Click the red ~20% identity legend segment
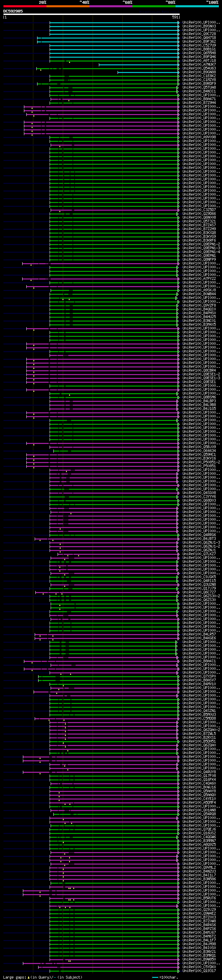The height and width of the screenshot is (980, 222). coord(25,6)
